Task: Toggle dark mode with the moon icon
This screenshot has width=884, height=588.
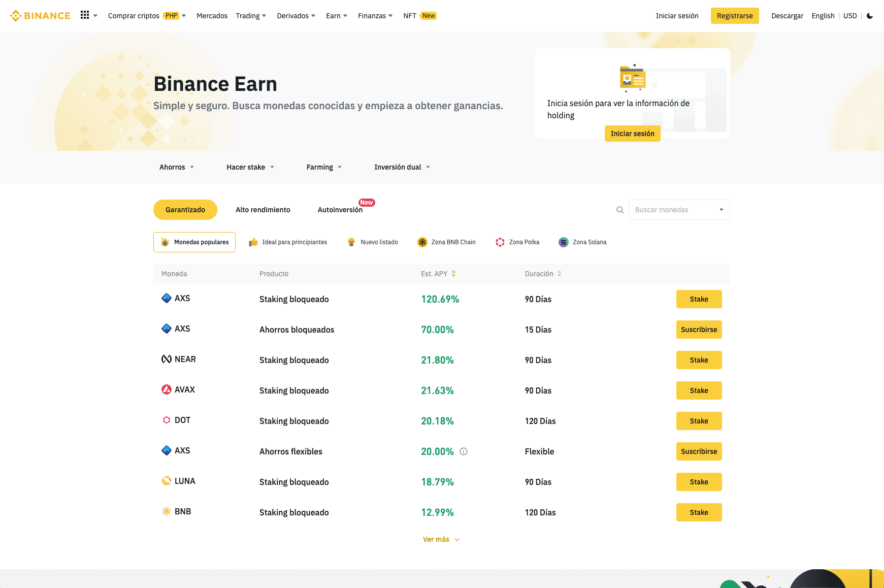Action: (x=870, y=16)
